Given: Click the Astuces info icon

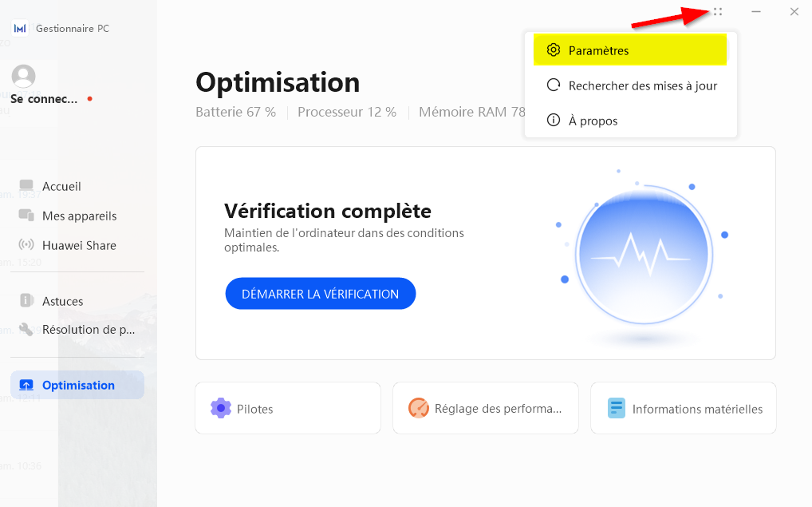Looking at the screenshot, I should [x=26, y=301].
